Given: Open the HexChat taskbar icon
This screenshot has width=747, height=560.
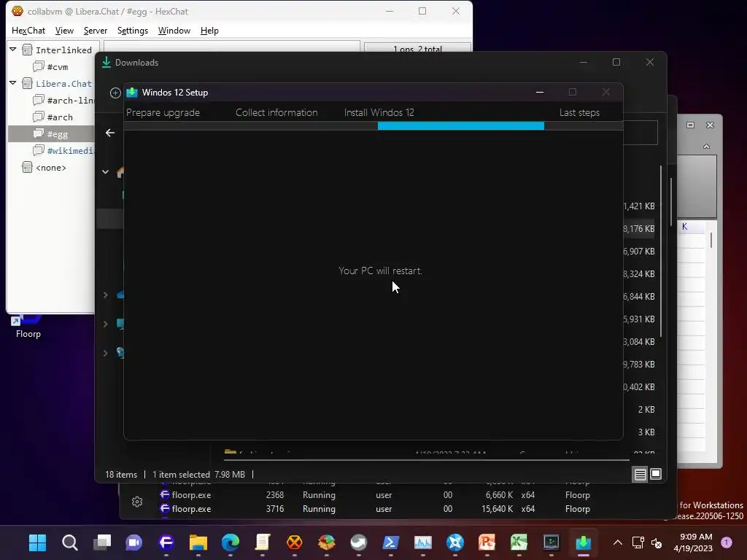Looking at the screenshot, I should (295, 542).
